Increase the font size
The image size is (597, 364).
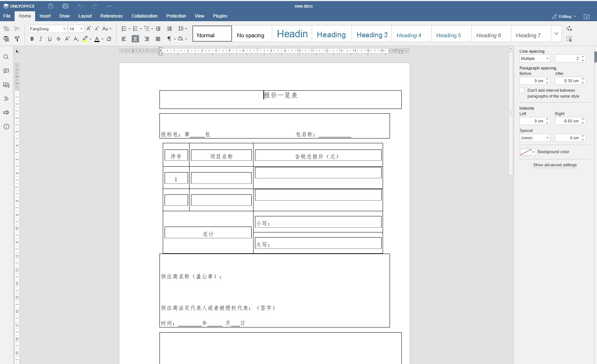click(x=89, y=29)
